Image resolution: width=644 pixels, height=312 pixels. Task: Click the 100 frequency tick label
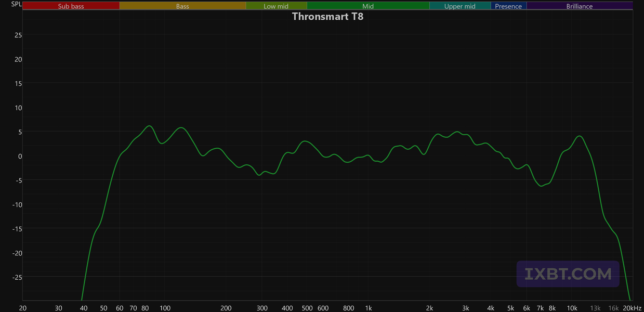pyautogui.click(x=165, y=308)
